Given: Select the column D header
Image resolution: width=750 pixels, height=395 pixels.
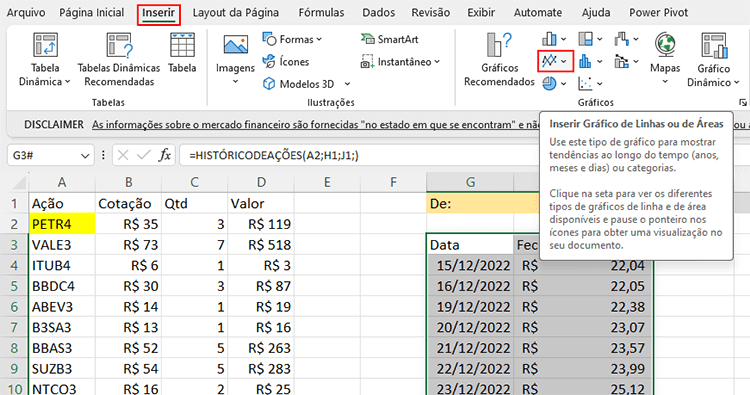Looking at the screenshot, I should (261, 182).
